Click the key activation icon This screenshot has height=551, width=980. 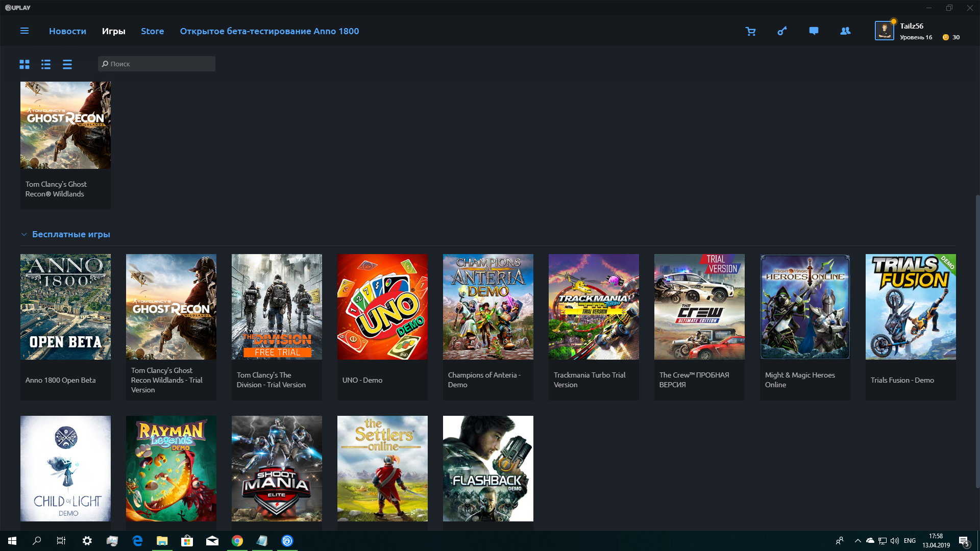[x=782, y=31]
